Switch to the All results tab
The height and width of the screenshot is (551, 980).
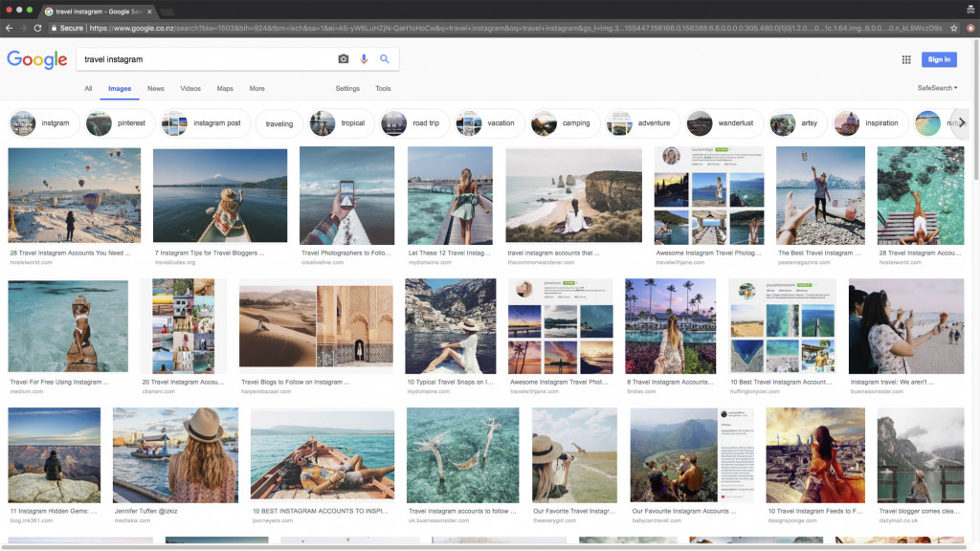[88, 89]
